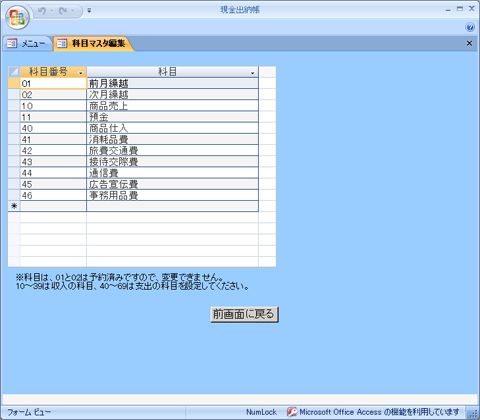Viewport: 480px width, 420px height.
Task: Click the 科目番号 cell 02
Action: point(53,94)
